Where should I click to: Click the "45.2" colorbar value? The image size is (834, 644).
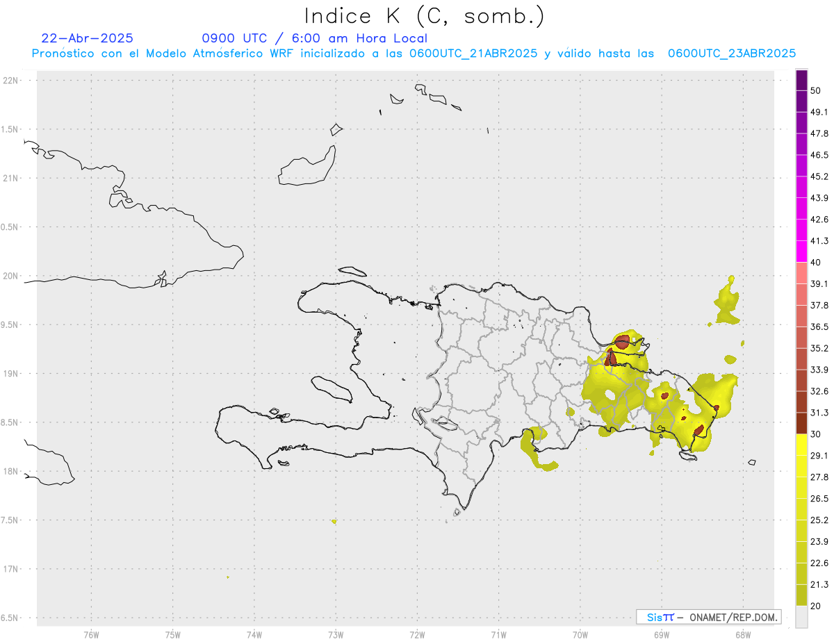pos(819,176)
